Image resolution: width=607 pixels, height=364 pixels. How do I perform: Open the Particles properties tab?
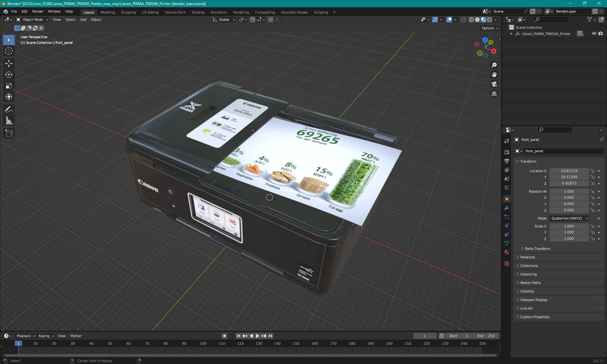[507, 217]
